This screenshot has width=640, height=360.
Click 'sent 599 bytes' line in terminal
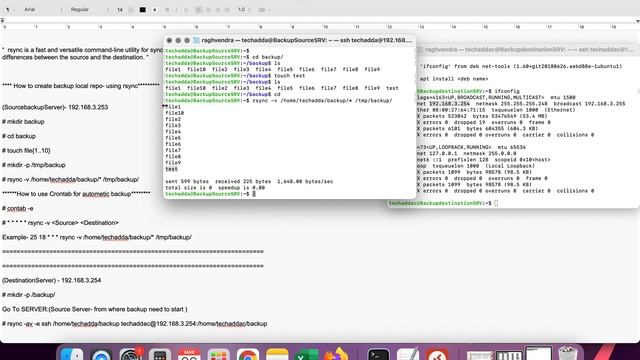249,182
